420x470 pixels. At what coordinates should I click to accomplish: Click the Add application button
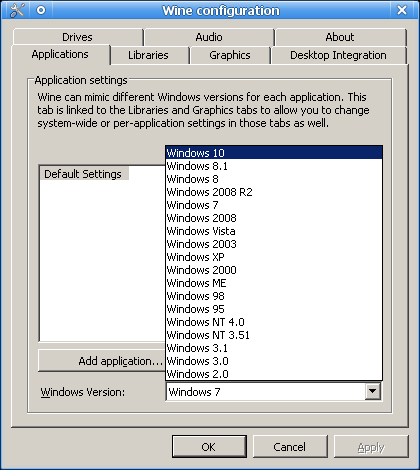click(102, 361)
